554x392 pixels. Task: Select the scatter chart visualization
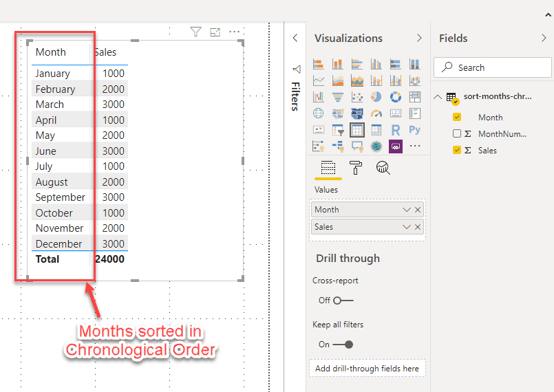pyautogui.click(x=356, y=97)
